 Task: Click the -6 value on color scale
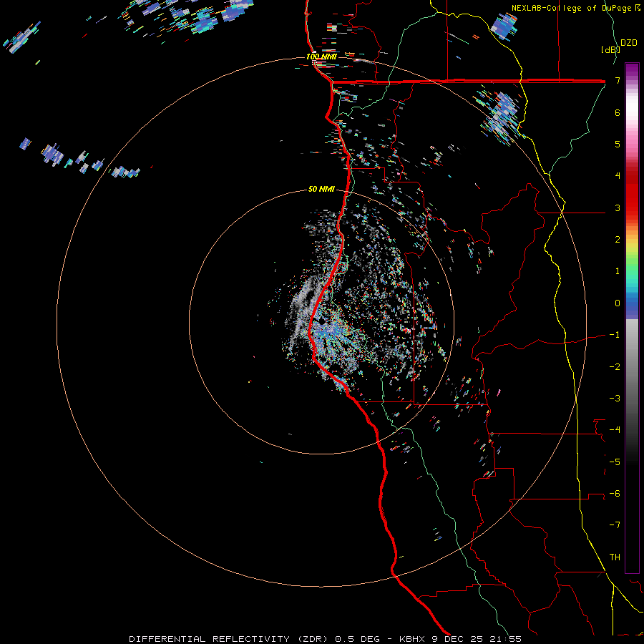click(x=615, y=494)
